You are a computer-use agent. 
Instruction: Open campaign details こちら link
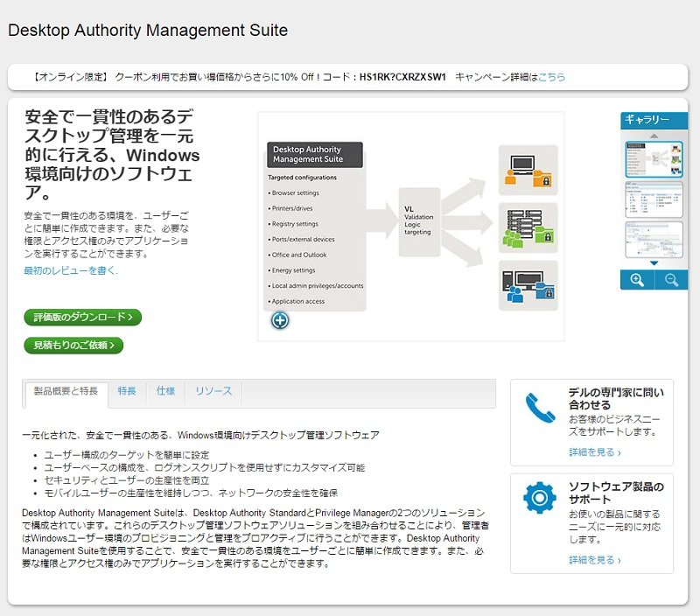coord(551,77)
